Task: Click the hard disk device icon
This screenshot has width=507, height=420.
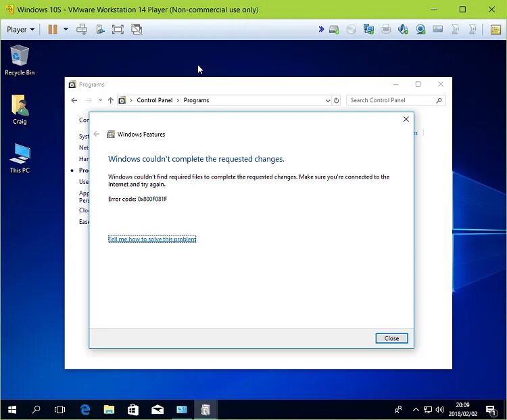Action: tap(334, 30)
